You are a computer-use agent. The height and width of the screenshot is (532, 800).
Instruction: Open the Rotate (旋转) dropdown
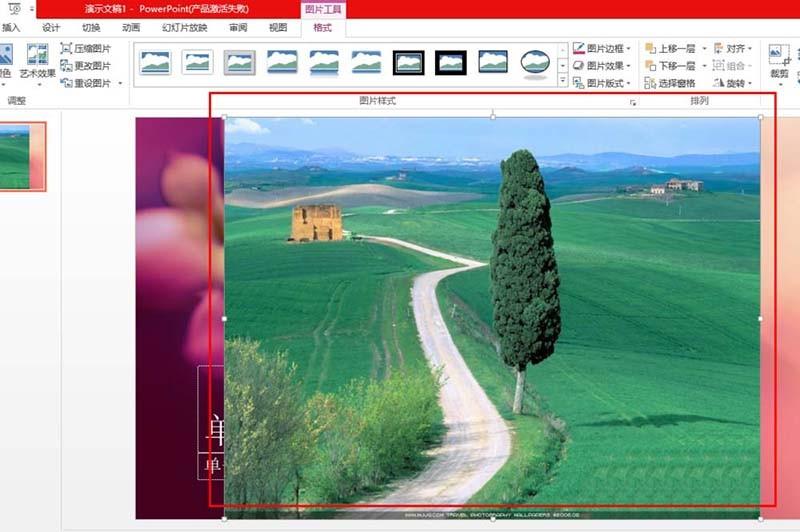tap(734, 83)
